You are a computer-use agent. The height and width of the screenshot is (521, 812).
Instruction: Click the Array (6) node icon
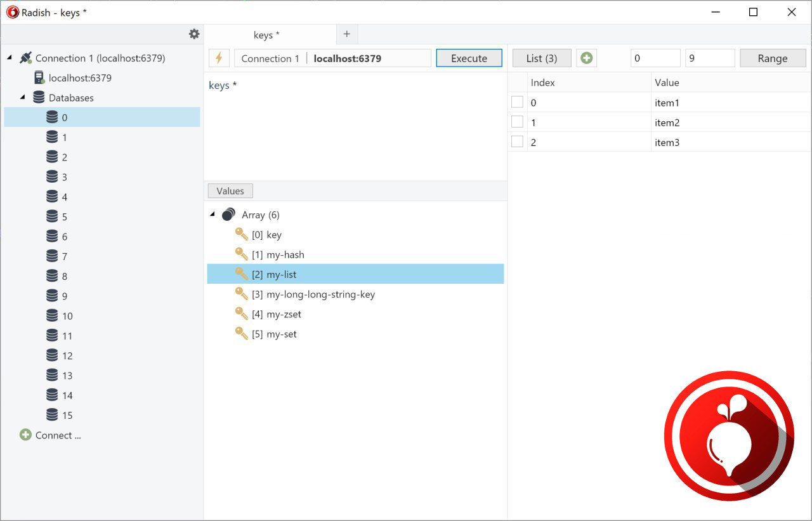pos(229,215)
